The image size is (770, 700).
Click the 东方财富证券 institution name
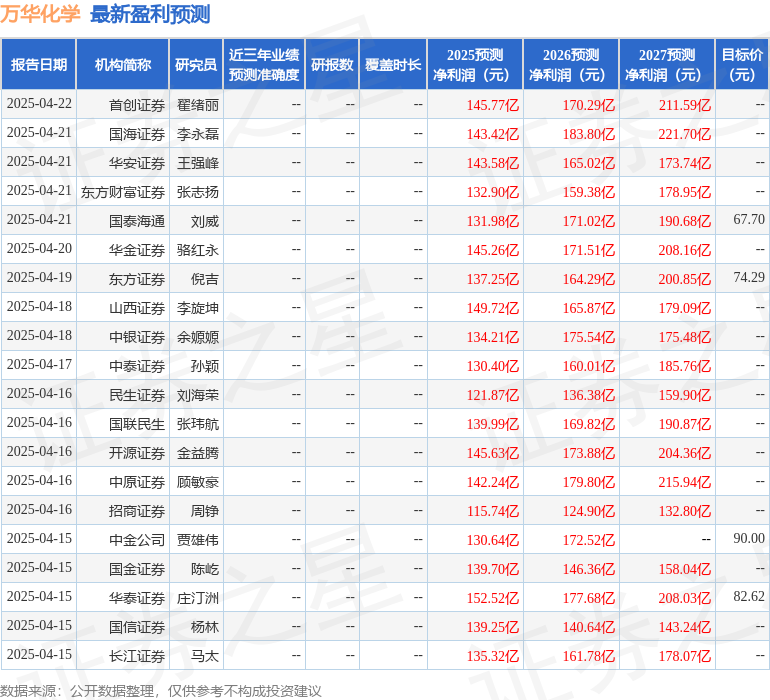tap(123, 192)
